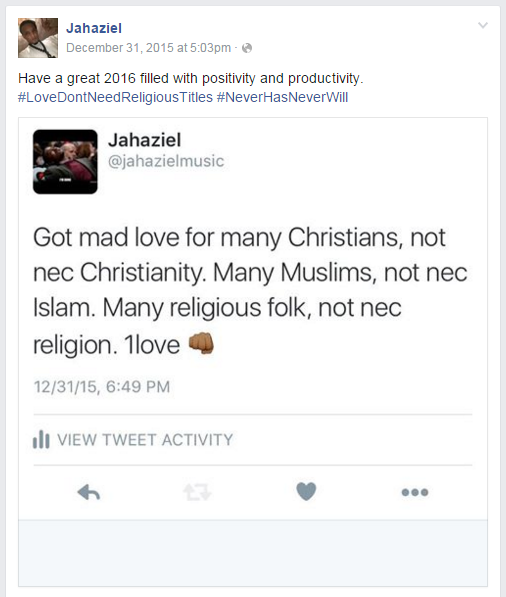Click the reply arrow icon under the tweet
506x597 pixels.
pos(89,492)
